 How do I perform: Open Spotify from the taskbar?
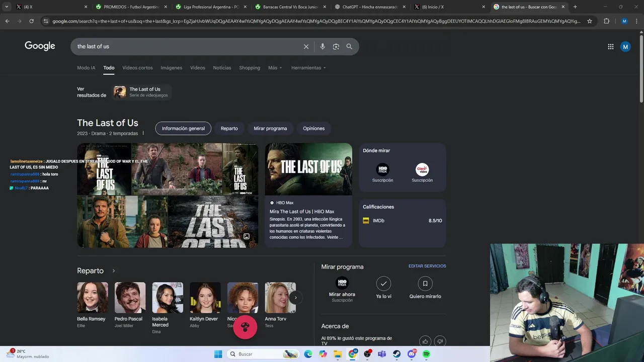tap(427, 354)
